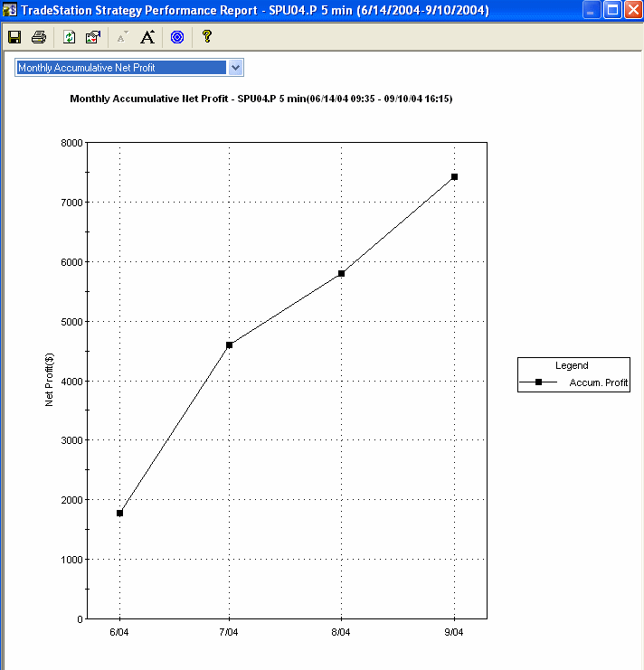Maximize the Performance Report window
This screenshot has width=644, height=670.
pyautogui.click(x=612, y=10)
